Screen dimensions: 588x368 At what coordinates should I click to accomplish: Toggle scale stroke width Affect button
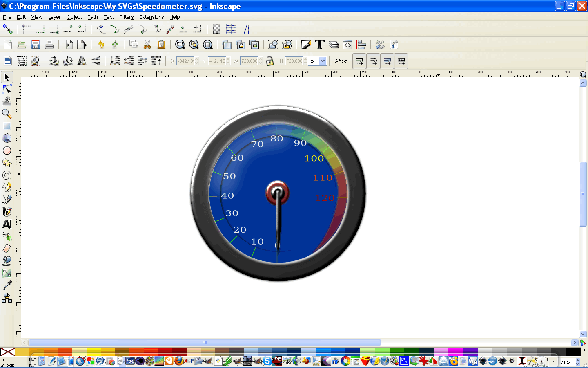tap(360, 61)
